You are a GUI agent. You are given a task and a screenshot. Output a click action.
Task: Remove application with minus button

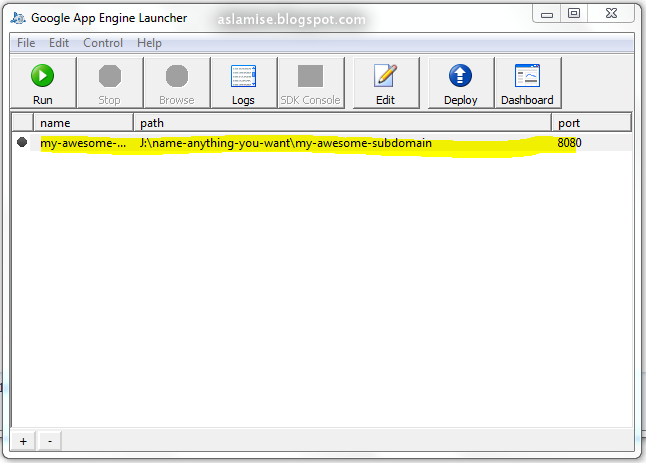(50, 441)
